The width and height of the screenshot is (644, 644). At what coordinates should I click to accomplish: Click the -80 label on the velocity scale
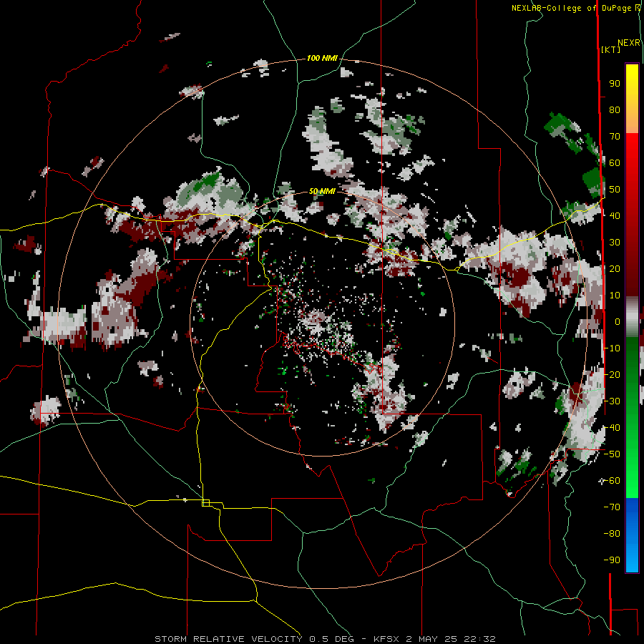pyautogui.click(x=612, y=534)
